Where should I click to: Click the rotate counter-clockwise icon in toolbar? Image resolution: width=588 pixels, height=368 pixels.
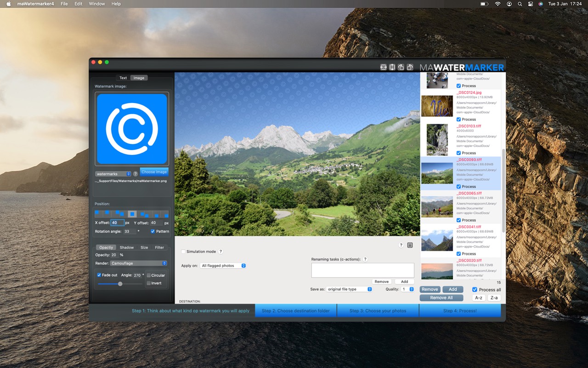click(x=410, y=67)
